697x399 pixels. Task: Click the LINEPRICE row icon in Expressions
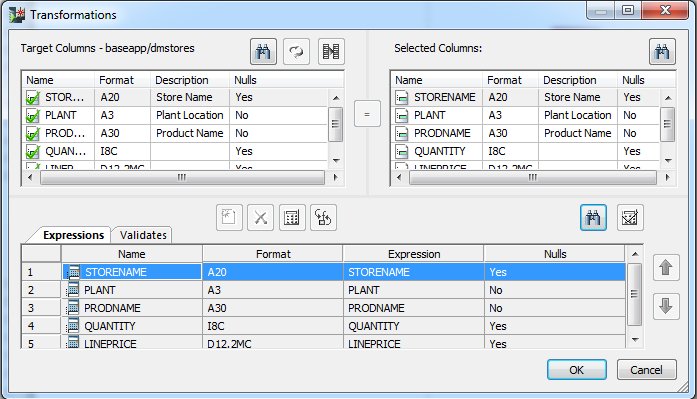point(73,343)
